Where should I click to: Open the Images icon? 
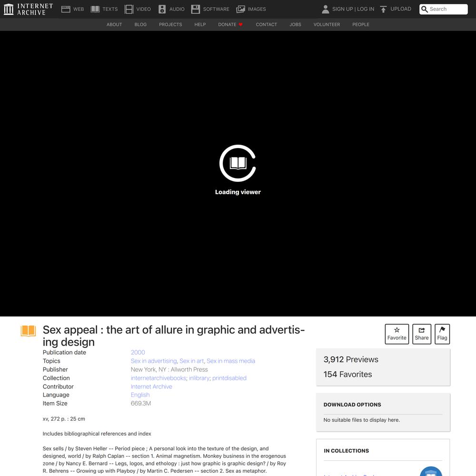240,9
